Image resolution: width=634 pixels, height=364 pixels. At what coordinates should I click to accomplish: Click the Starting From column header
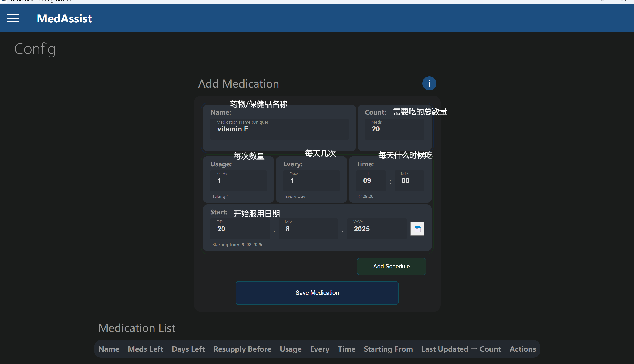[x=388, y=349]
